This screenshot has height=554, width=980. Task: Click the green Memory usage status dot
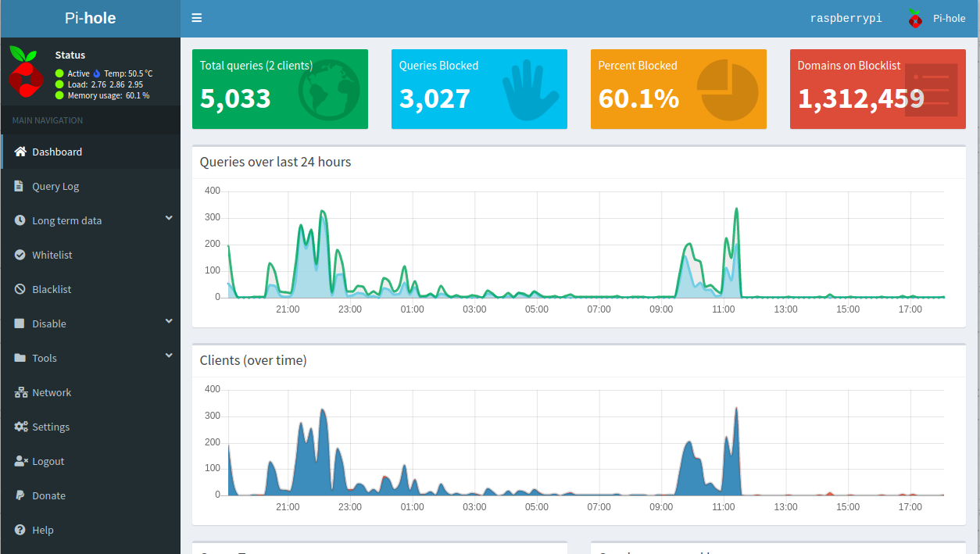tap(59, 95)
